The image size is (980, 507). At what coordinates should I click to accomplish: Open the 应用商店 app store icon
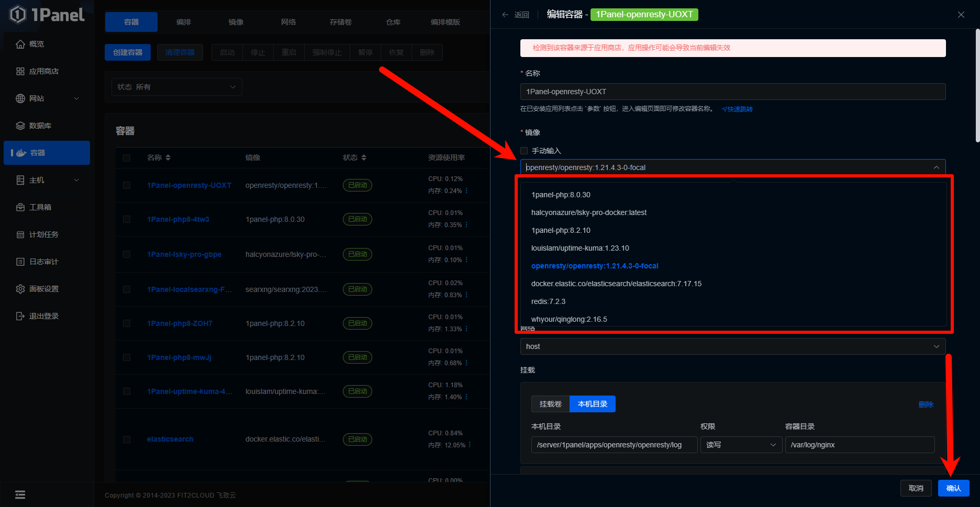(x=20, y=71)
